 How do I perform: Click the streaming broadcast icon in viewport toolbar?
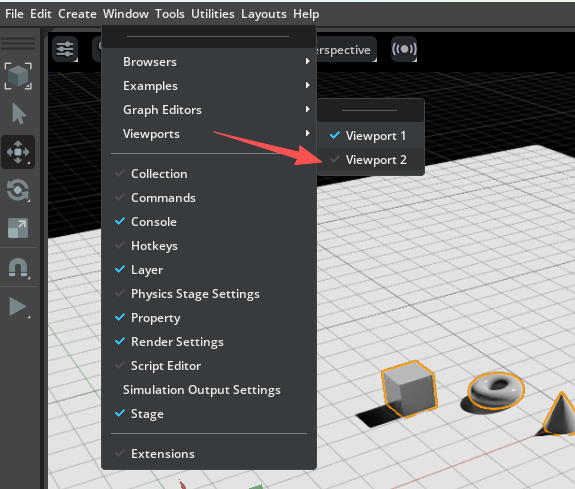point(404,49)
